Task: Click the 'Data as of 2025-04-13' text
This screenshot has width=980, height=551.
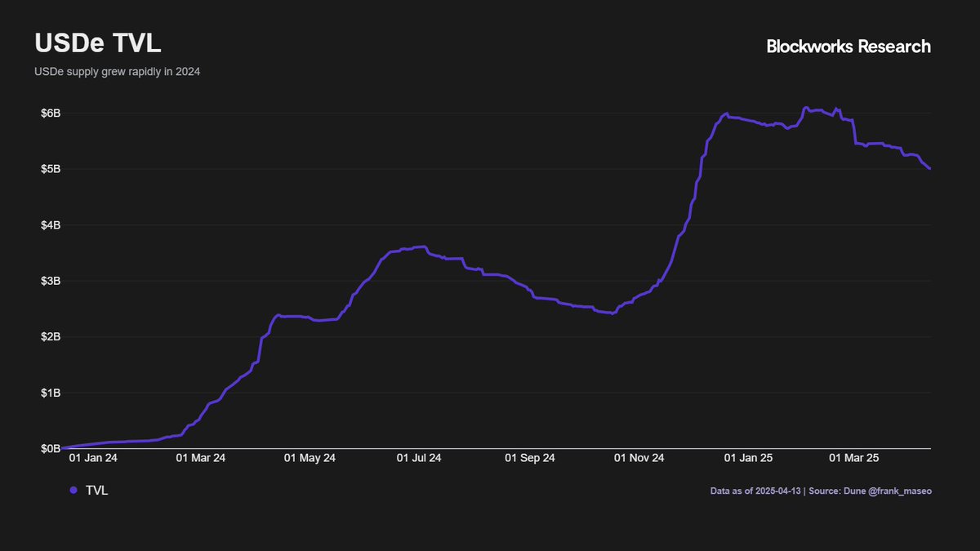Action: 757,491
